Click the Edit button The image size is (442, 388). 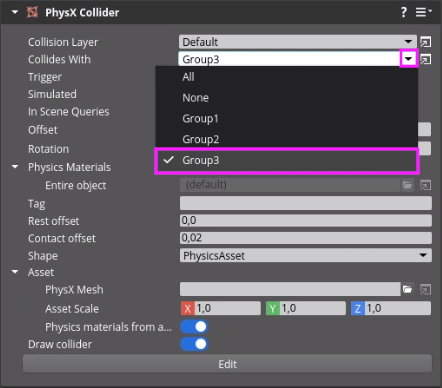227,364
